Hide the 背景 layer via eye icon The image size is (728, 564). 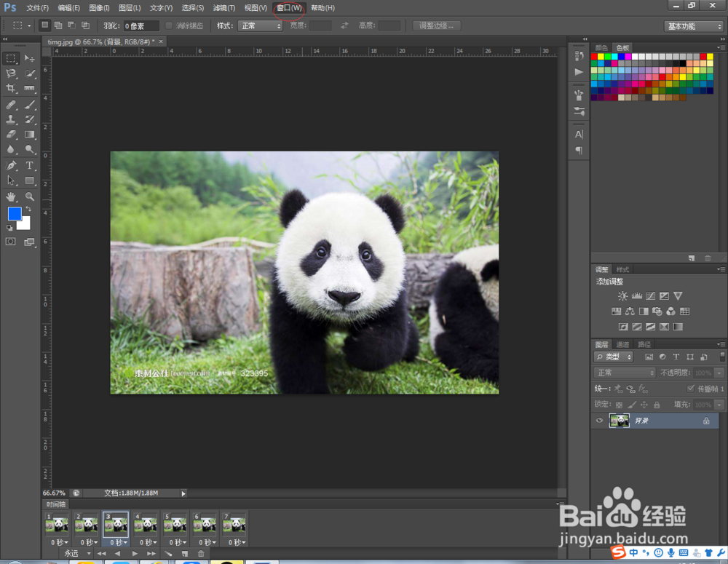(x=599, y=421)
